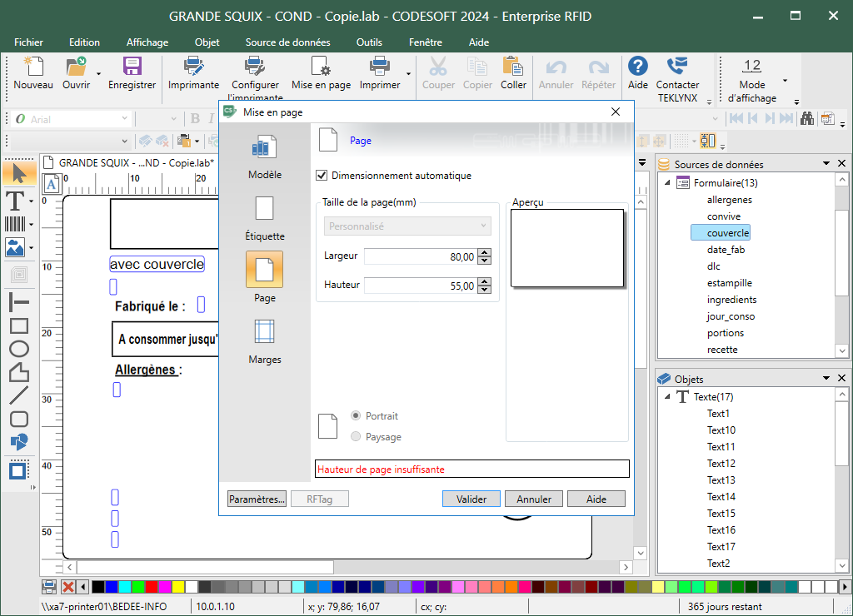Click the no-color red X icon
The image size is (853, 616).
[68, 587]
